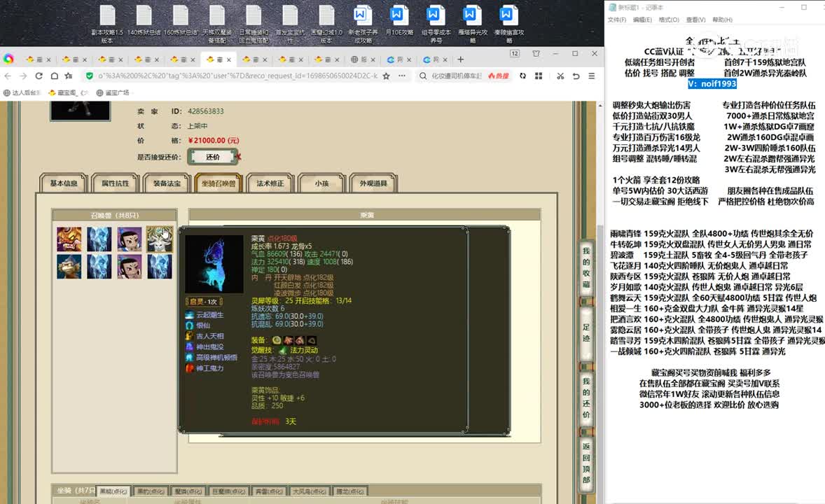Click the browser forward arrow
Viewport: 825px width, 504px height.
coord(23,76)
